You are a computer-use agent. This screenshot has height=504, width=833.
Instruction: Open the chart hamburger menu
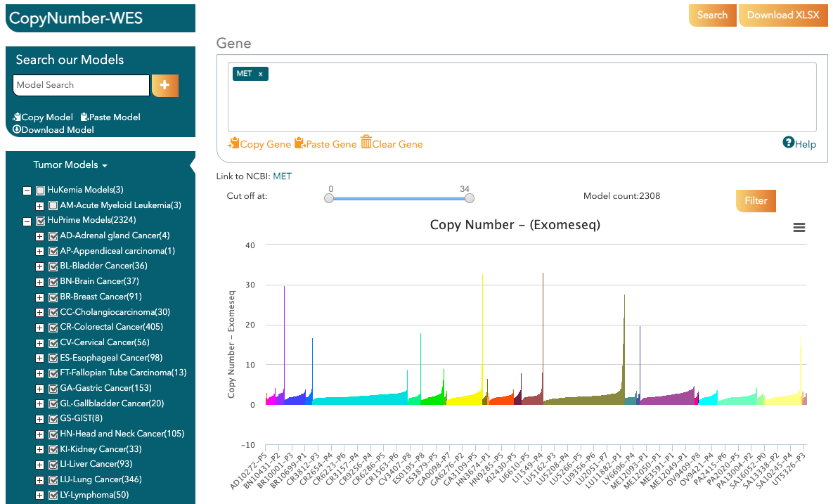(x=799, y=227)
